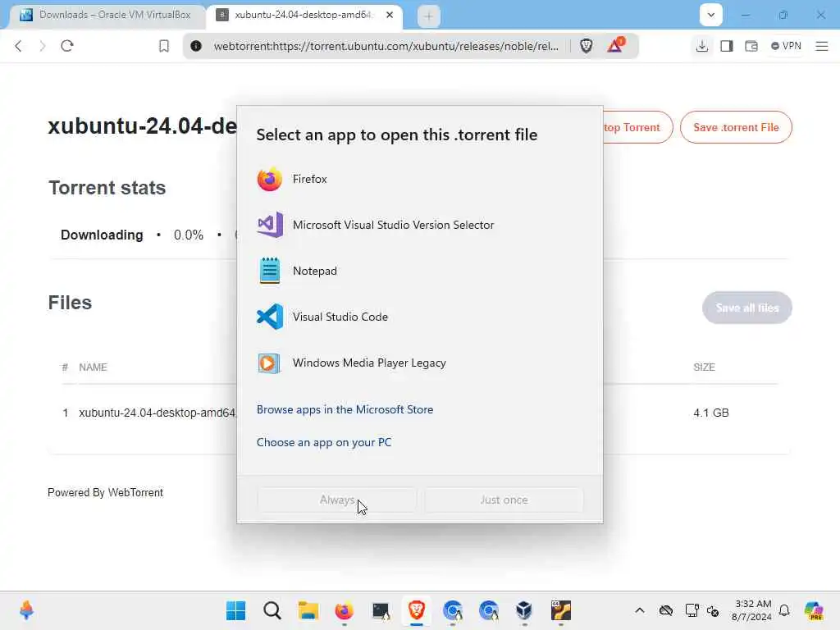This screenshot has height=630, width=840.
Task: Open the terminal app in taskbar
Action: coord(381,610)
